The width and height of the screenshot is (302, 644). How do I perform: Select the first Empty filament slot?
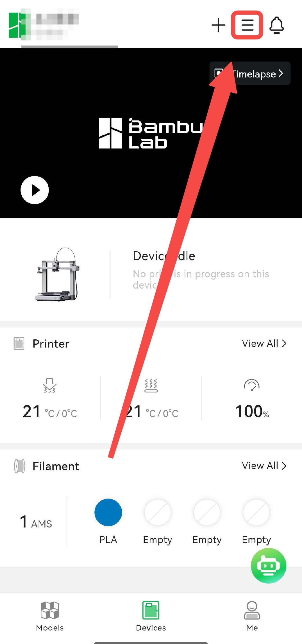(158, 512)
